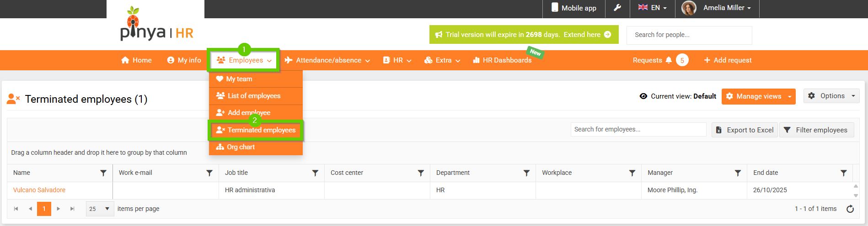Click Export to Excel
868x226 pixels.
745,130
